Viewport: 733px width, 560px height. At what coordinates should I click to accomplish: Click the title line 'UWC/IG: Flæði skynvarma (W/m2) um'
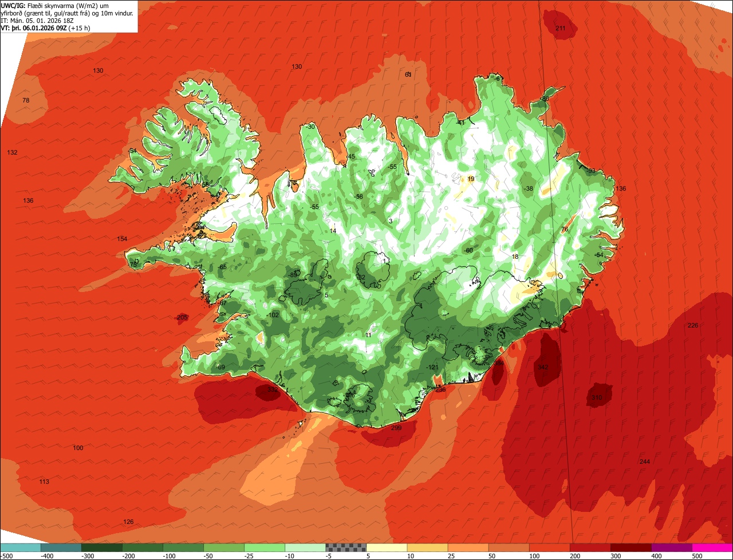[x=55, y=5]
